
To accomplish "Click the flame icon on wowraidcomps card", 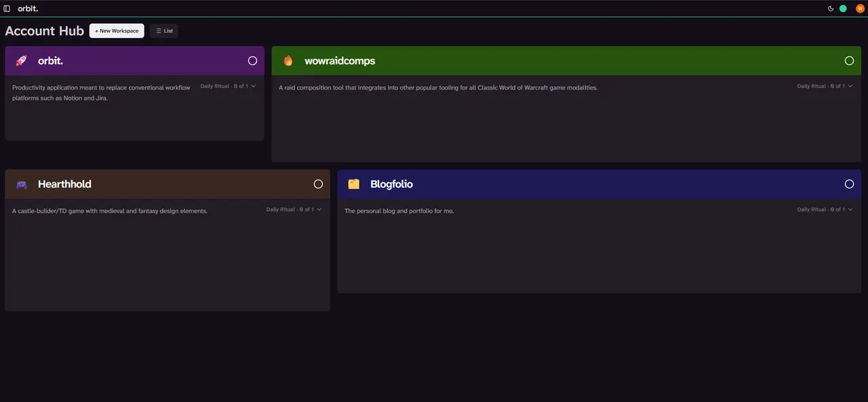I will click(x=288, y=61).
